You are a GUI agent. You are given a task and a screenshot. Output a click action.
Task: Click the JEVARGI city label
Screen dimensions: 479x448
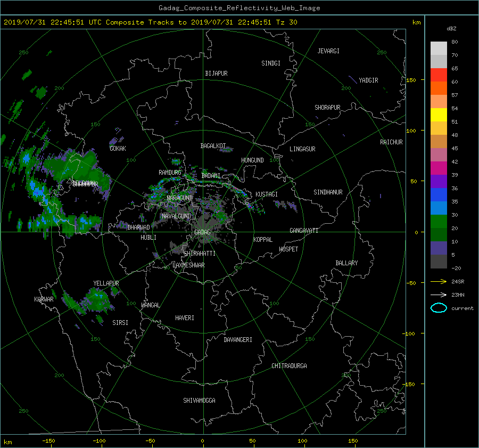[x=328, y=51]
